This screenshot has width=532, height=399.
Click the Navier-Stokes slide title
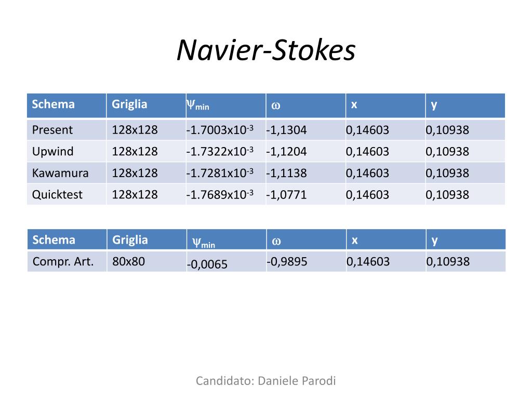point(266,50)
